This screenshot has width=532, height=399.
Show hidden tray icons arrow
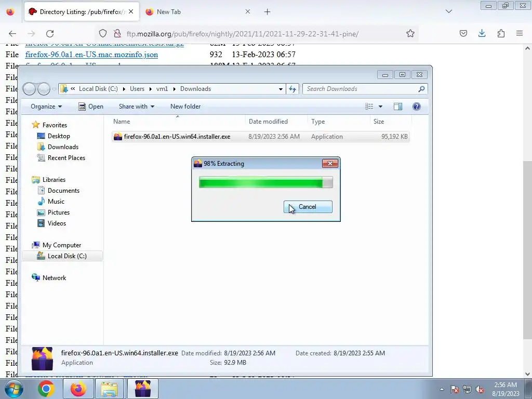pos(442,389)
